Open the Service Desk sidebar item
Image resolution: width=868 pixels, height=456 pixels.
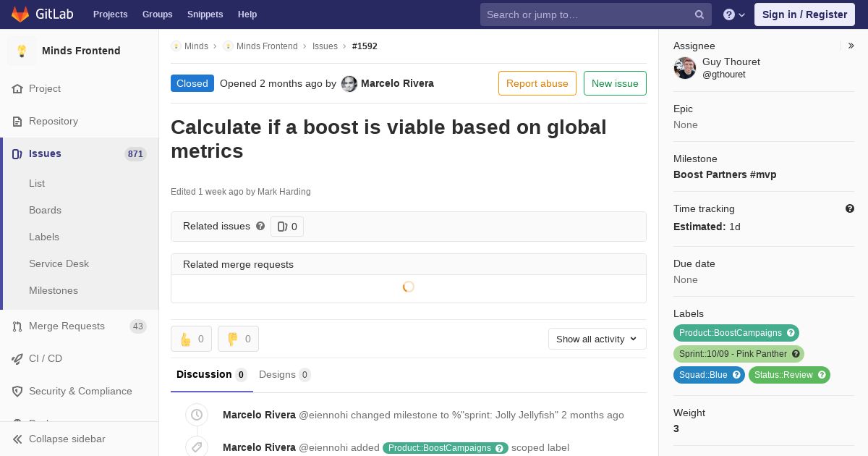[59, 263]
